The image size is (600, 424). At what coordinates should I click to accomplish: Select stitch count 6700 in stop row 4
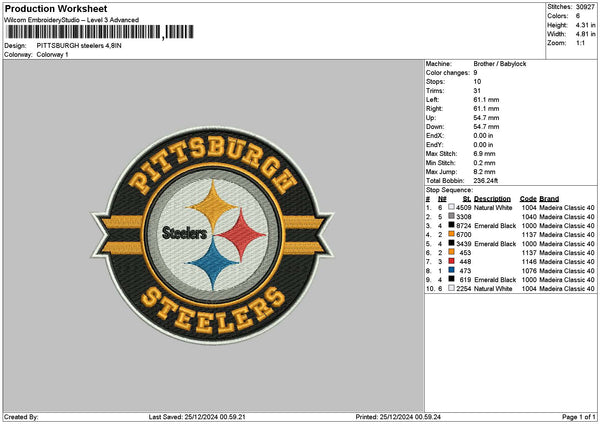click(463, 235)
